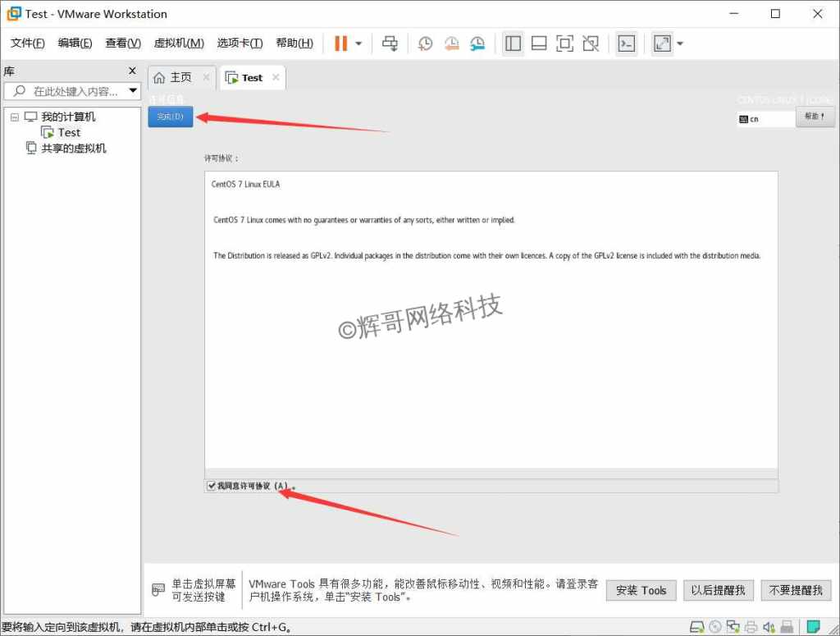Click the message log status icon

click(x=813, y=626)
